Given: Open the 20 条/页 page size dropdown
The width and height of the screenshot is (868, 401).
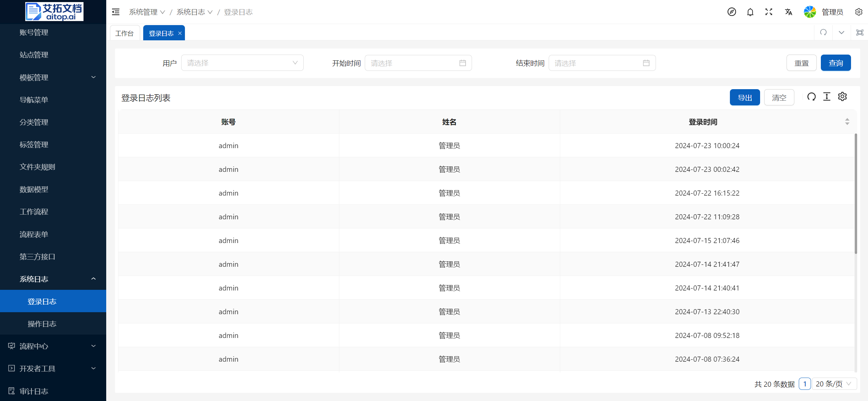Looking at the screenshot, I should tap(834, 384).
